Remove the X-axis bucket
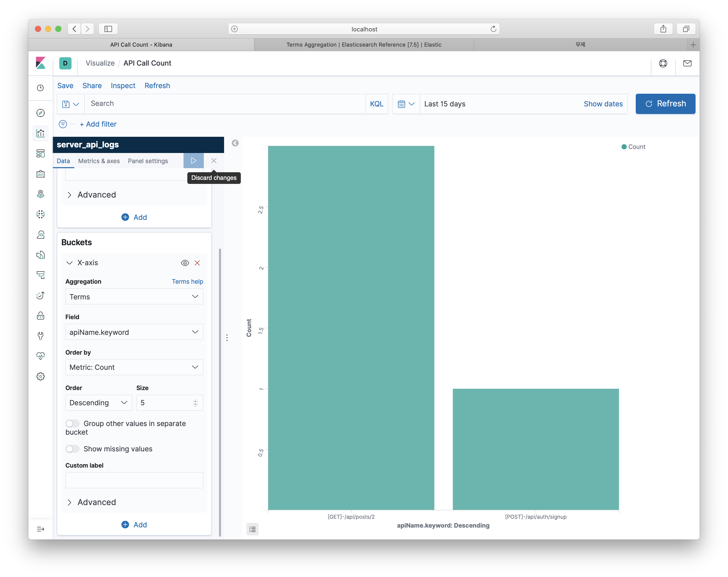 click(197, 263)
